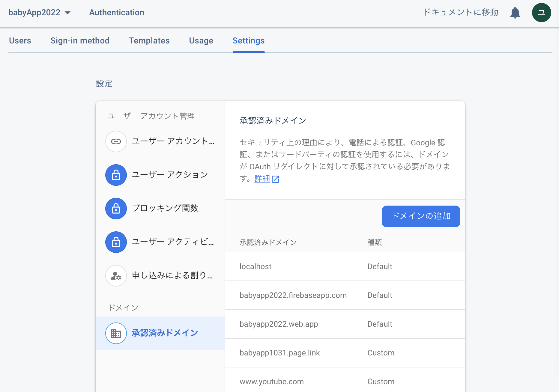Screen dimensions: 559x392
Task: Click the ユーザー アクション lock icon
Action: (116, 175)
